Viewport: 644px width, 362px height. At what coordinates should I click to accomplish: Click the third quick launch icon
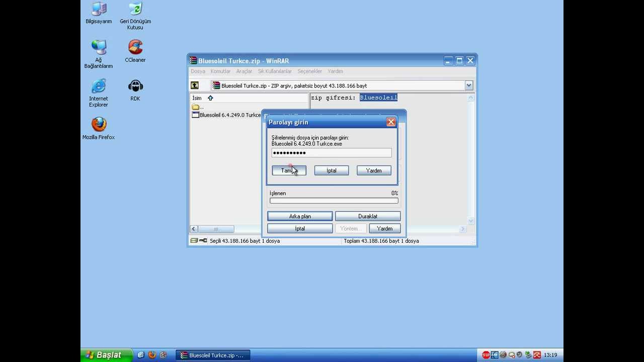coord(163,355)
